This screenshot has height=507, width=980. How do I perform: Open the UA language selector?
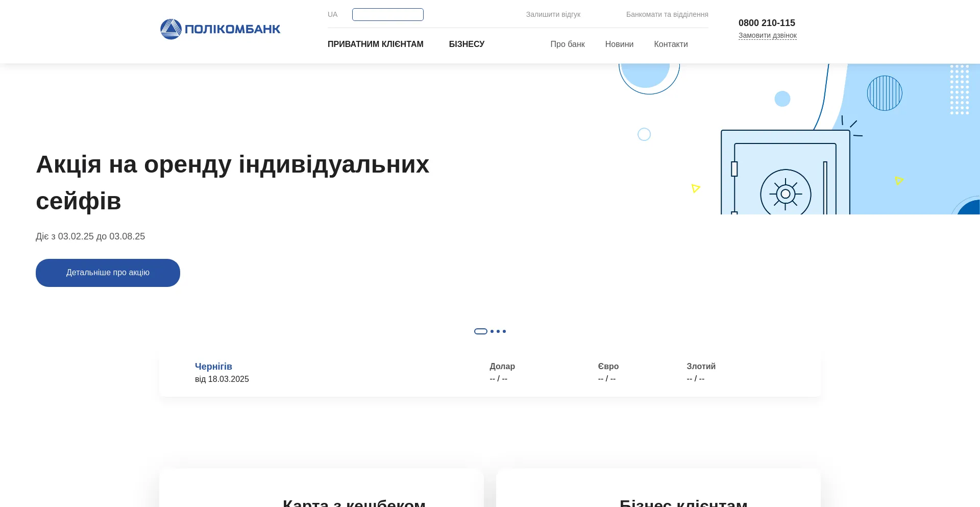pos(332,14)
